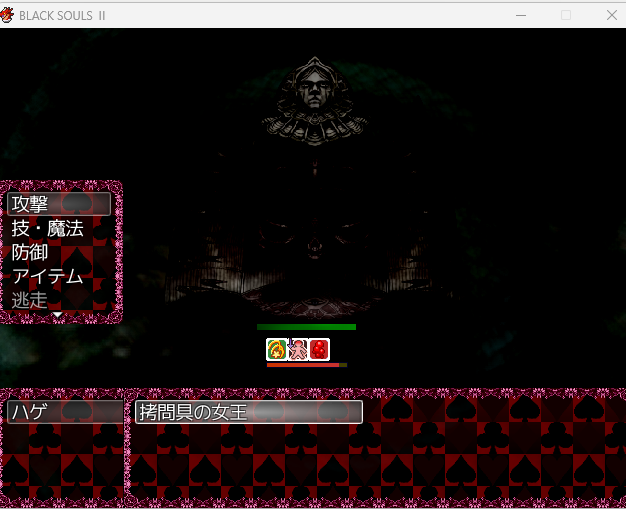The width and height of the screenshot is (626, 509).
Task: Click the queen boss enemy sprite
Action: click(315, 188)
